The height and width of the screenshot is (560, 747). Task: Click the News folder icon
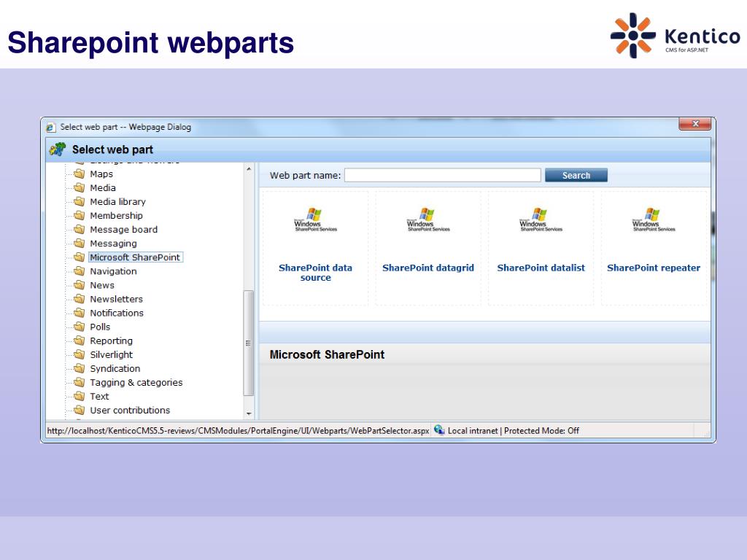79,285
